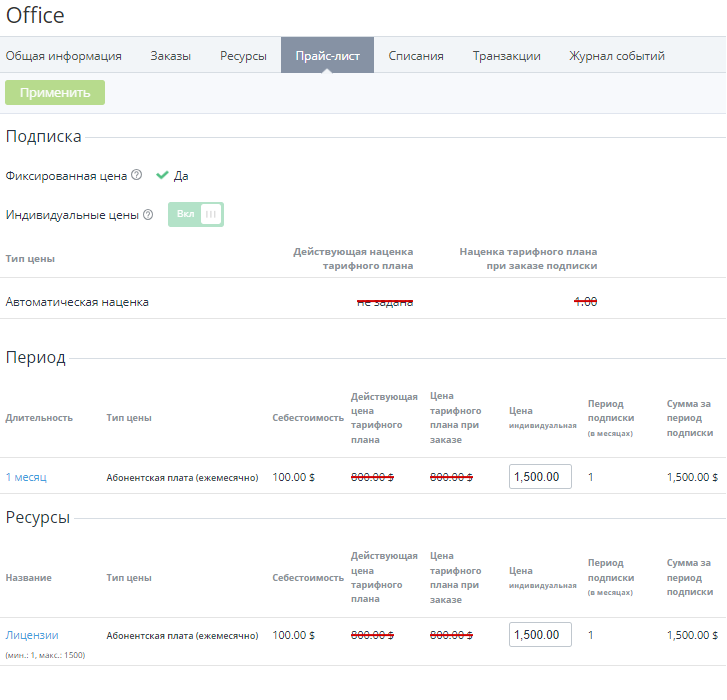Click the Фиксированная цена label
Image resolution: width=727 pixels, height=700 pixels.
click(66, 176)
